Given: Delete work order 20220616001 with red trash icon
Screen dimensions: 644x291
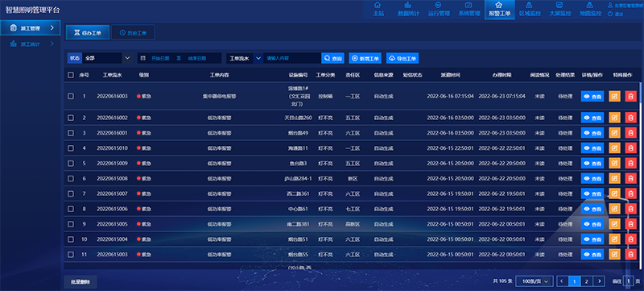Looking at the screenshot, I should point(630,133).
